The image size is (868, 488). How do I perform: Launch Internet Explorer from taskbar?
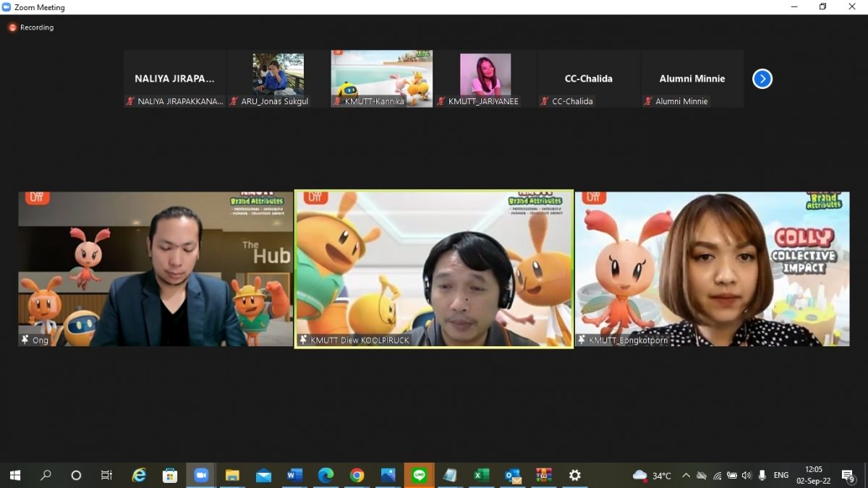coord(139,475)
